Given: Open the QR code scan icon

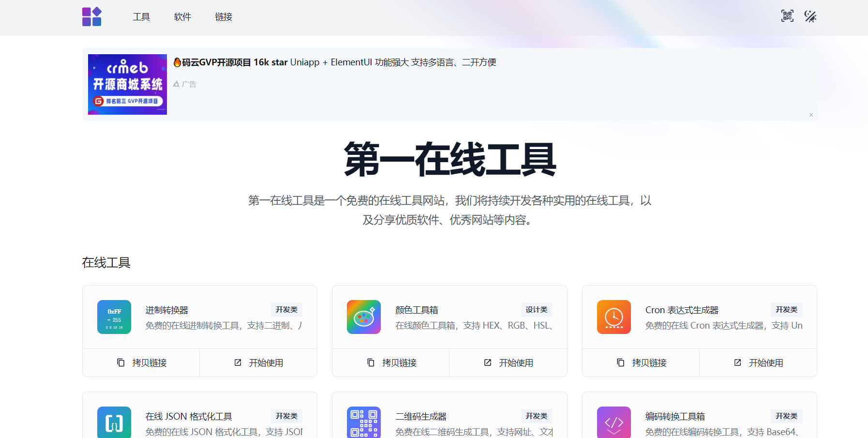Looking at the screenshot, I should (787, 16).
